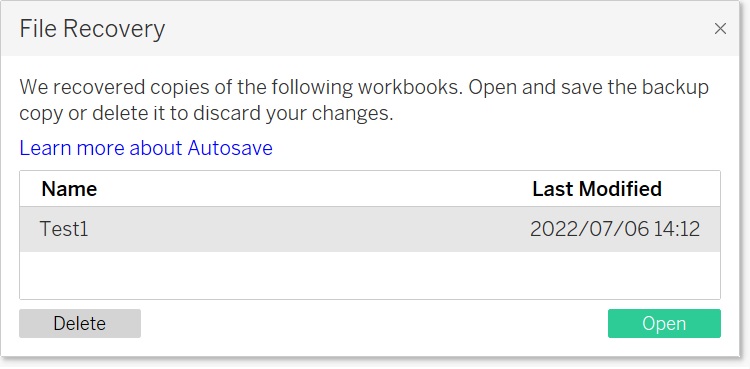The height and width of the screenshot is (369, 750).
Task: Open the Learn more about Autosave link
Action: 146,148
